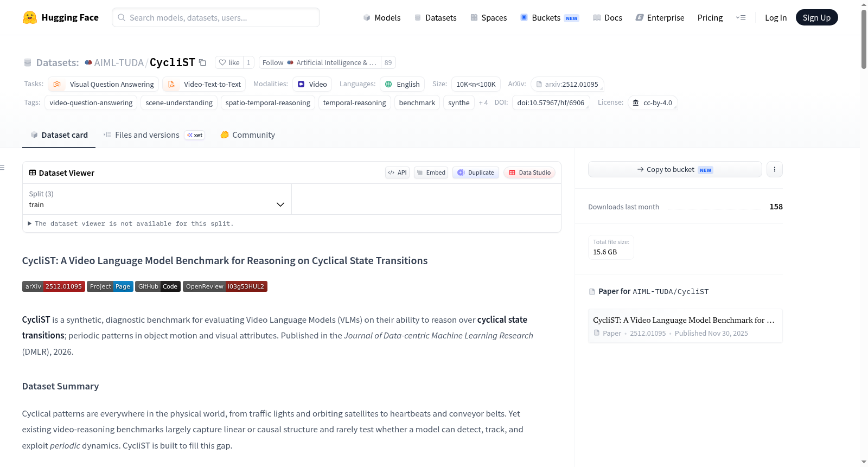The width and height of the screenshot is (868, 467).
Task: Open the more options kebab beside Copy to bucket
Action: click(x=774, y=169)
